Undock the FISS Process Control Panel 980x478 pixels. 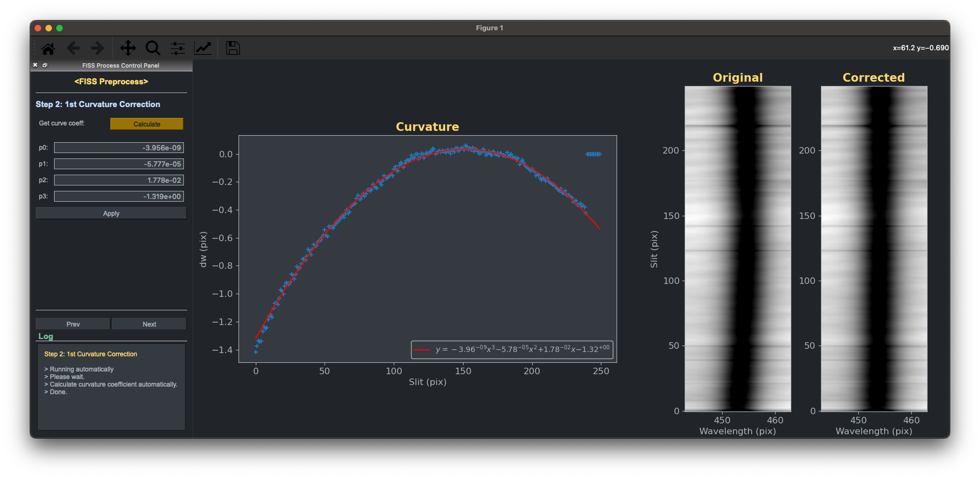[45, 65]
